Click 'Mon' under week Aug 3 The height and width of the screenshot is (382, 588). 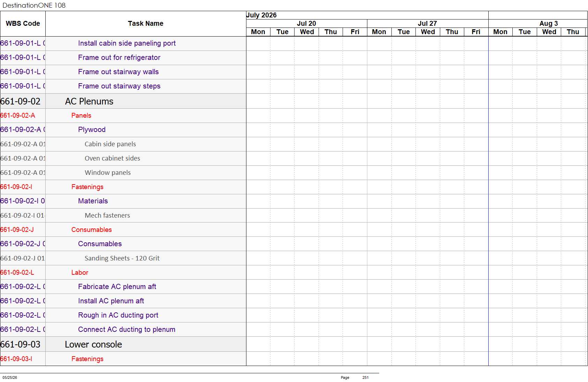(500, 32)
